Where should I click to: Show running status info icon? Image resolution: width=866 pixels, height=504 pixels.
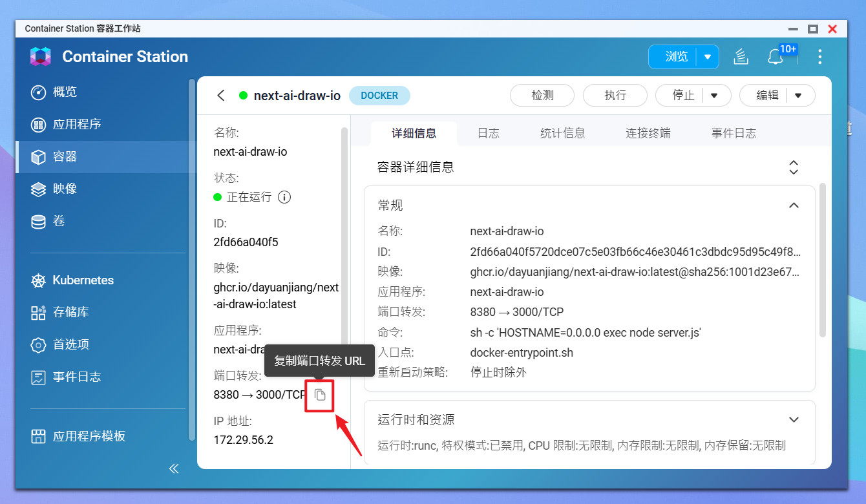(284, 197)
